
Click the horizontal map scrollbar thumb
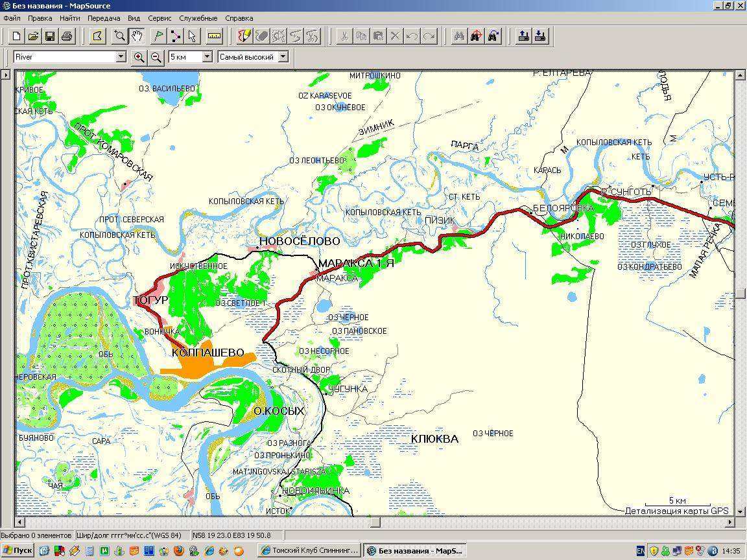coord(375,522)
